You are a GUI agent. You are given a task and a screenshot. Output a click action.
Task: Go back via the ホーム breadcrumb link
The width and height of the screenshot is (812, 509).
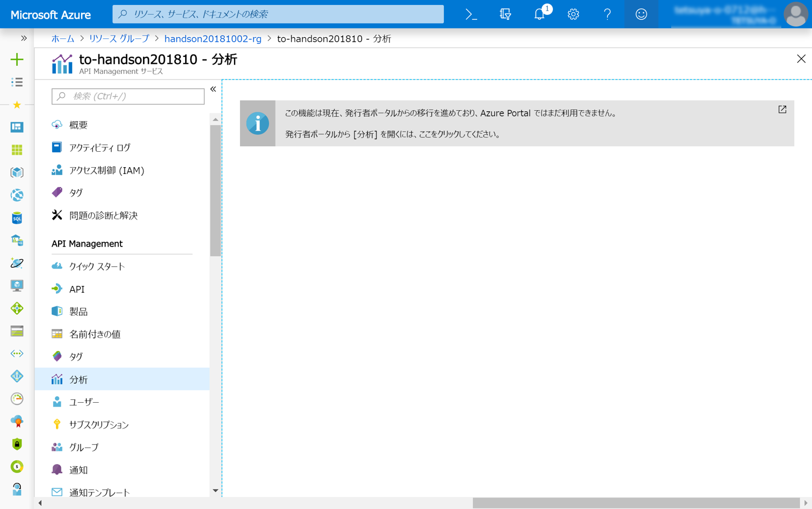[x=62, y=39]
